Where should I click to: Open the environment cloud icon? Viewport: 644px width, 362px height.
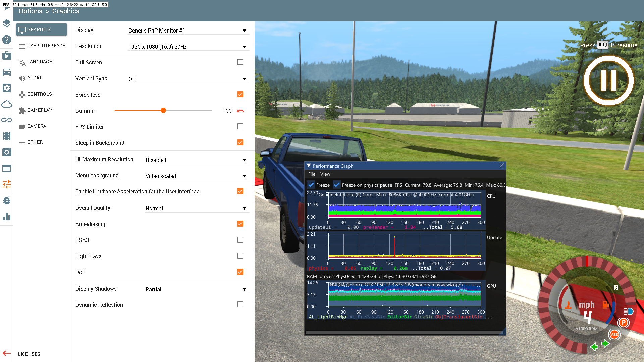pos(7,104)
